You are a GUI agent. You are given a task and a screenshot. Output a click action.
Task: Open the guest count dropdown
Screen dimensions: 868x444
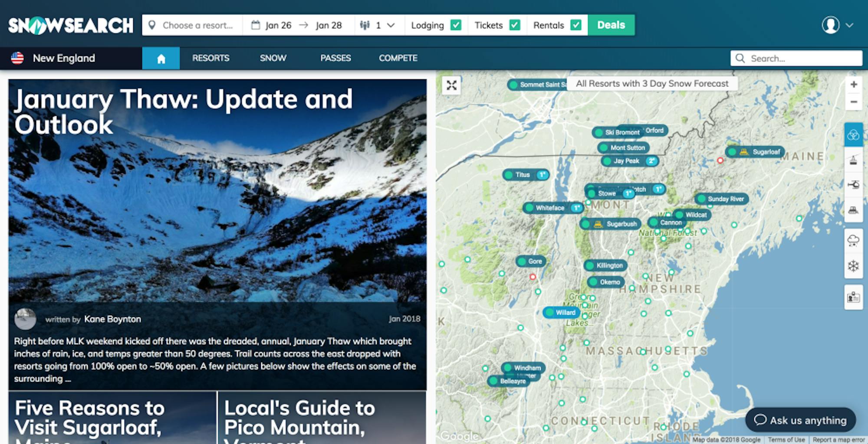coord(378,25)
